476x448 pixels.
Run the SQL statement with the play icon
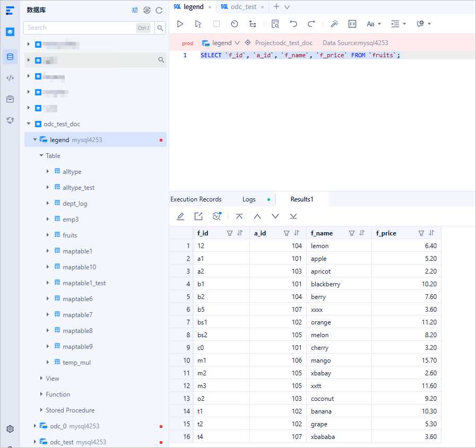click(180, 24)
